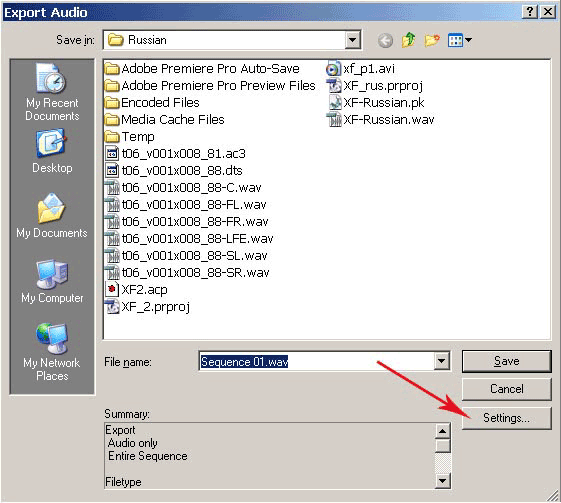Image resolution: width=561 pixels, height=503 pixels.
Task: Select the XF-Russian.wav file
Action: (x=381, y=119)
